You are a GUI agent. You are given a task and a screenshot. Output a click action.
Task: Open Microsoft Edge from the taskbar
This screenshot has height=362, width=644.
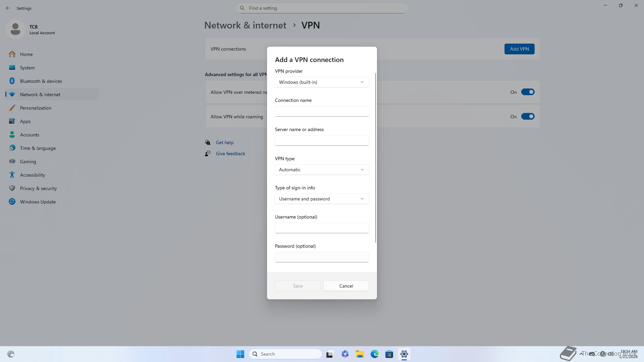[x=374, y=354]
